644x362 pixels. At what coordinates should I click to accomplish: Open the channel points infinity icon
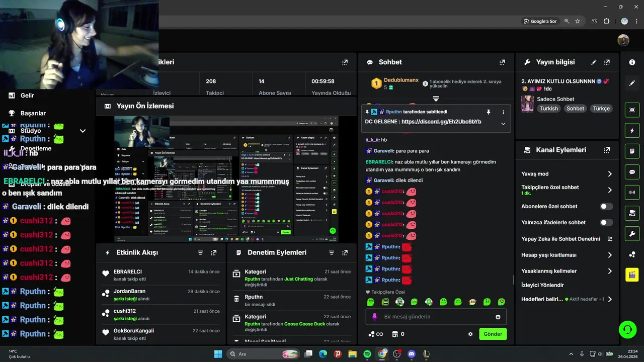click(x=376, y=334)
